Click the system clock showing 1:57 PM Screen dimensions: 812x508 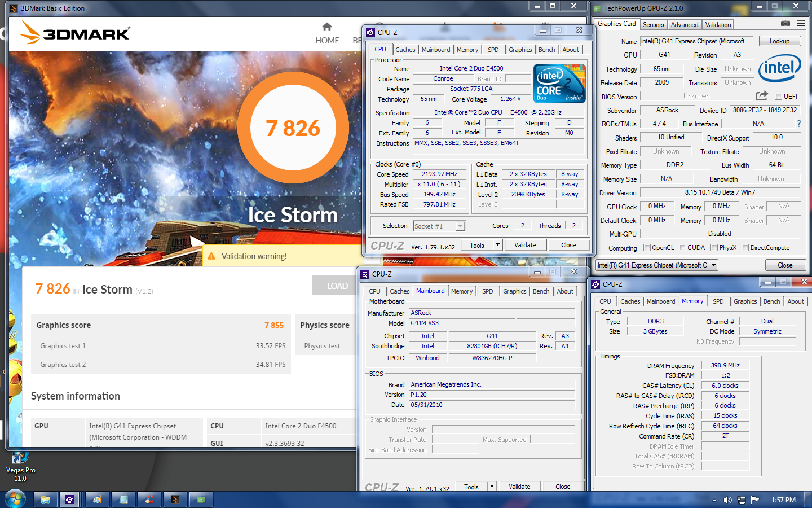(x=783, y=500)
